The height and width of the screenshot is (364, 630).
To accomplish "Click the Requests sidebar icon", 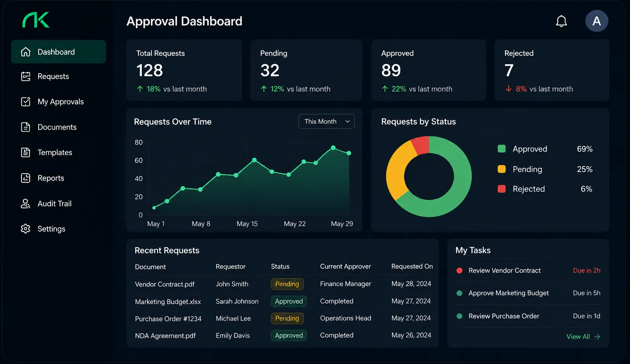I will (x=26, y=76).
